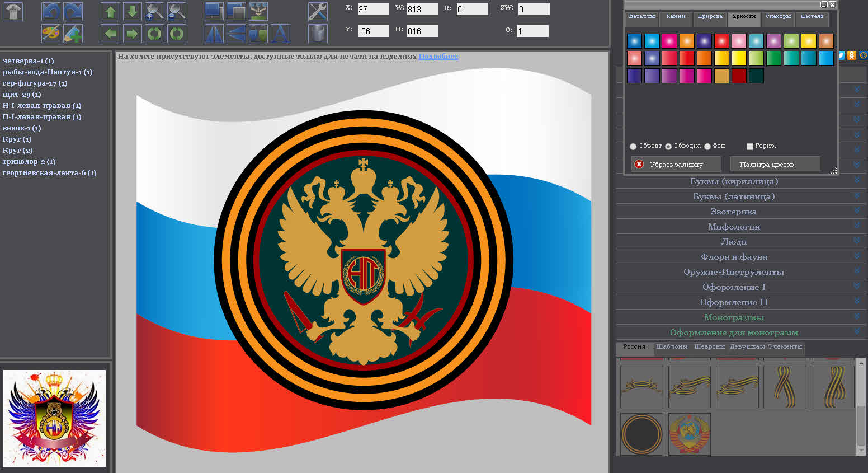This screenshot has height=473, width=868.
Task: Expand Буквы (латиница) section chevron
Action: [x=856, y=195]
